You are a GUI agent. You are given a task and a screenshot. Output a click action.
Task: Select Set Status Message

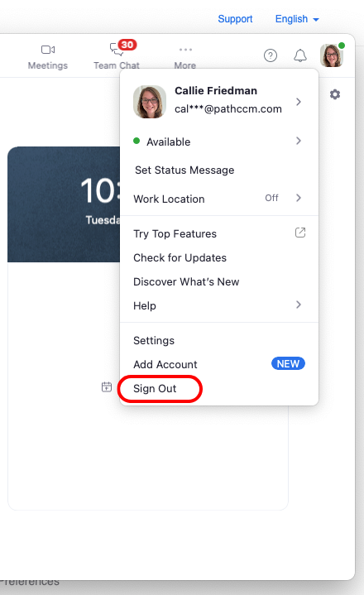[x=184, y=170]
